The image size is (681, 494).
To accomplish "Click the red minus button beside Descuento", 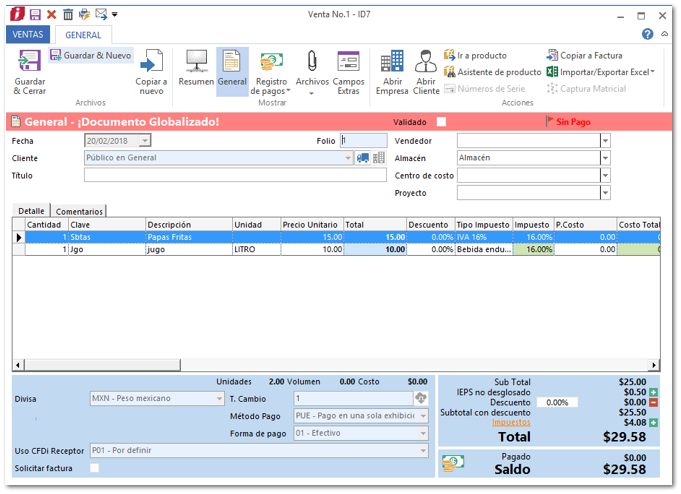I will click(653, 402).
